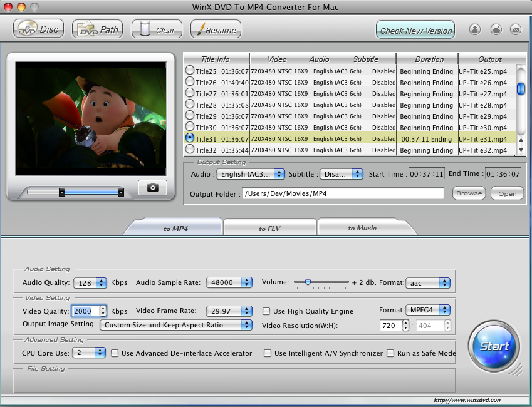Check New Version
532x407 pixels.
[415, 30]
